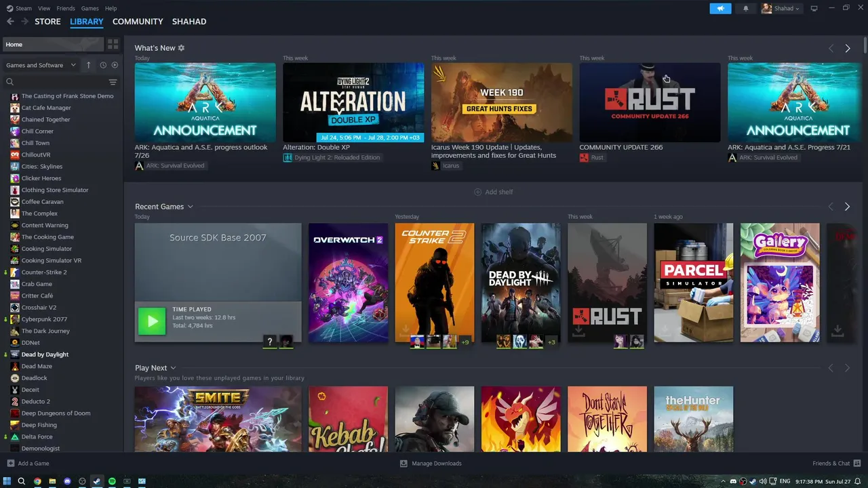Enter Big Picture mode via monitor icon
The width and height of the screenshot is (868, 488).
click(x=814, y=8)
